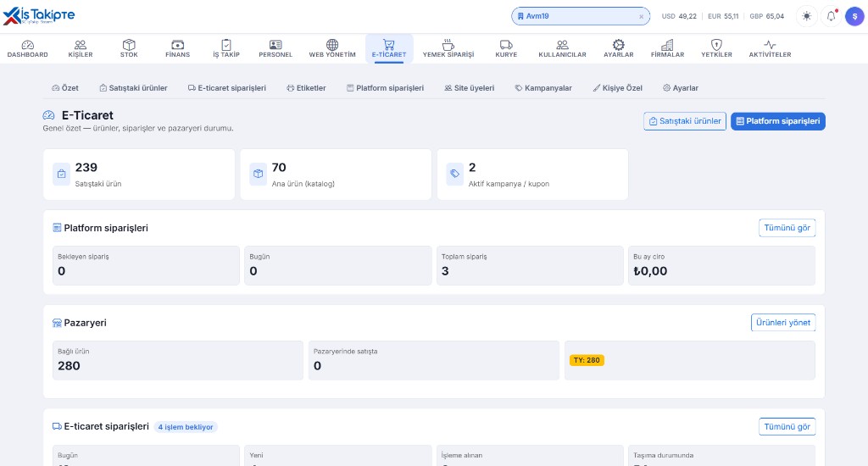Click the Bekleyen sipariş tile

point(146,266)
